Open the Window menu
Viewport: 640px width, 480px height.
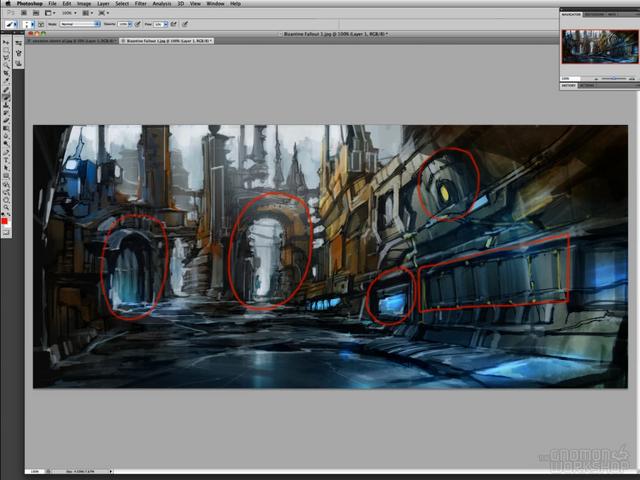coord(215,4)
